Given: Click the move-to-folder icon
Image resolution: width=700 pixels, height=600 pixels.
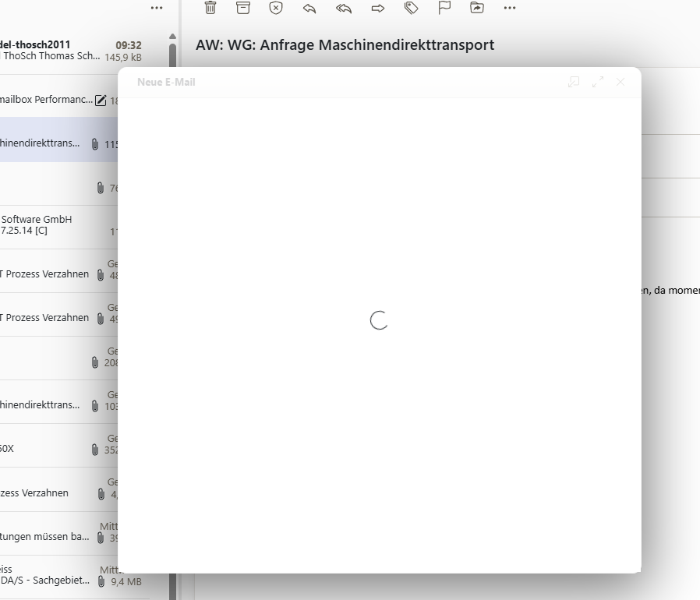Looking at the screenshot, I should pos(477,8).
